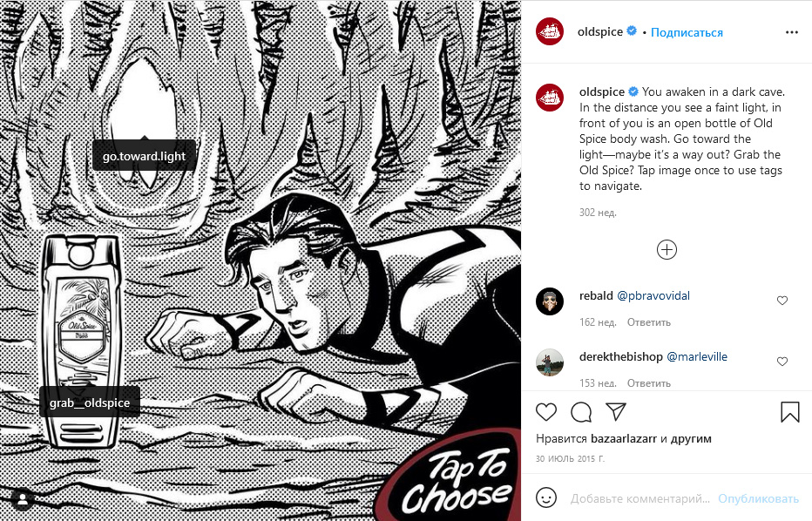Load more comments with plus circle
Viewport: 812px width, 521px height.
click(667, 250)
